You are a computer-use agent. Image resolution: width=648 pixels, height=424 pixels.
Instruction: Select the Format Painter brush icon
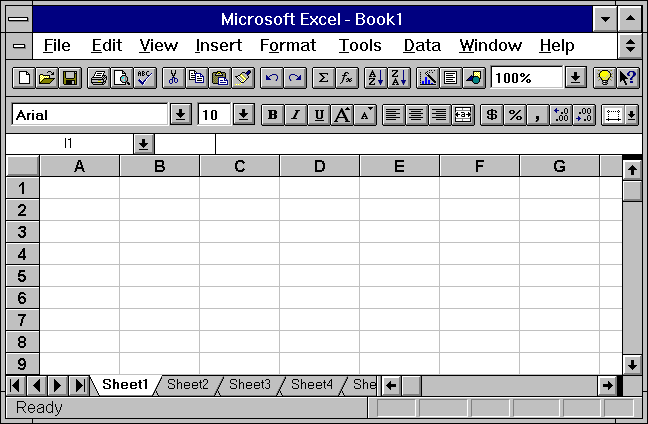click(x=243, y=78)
